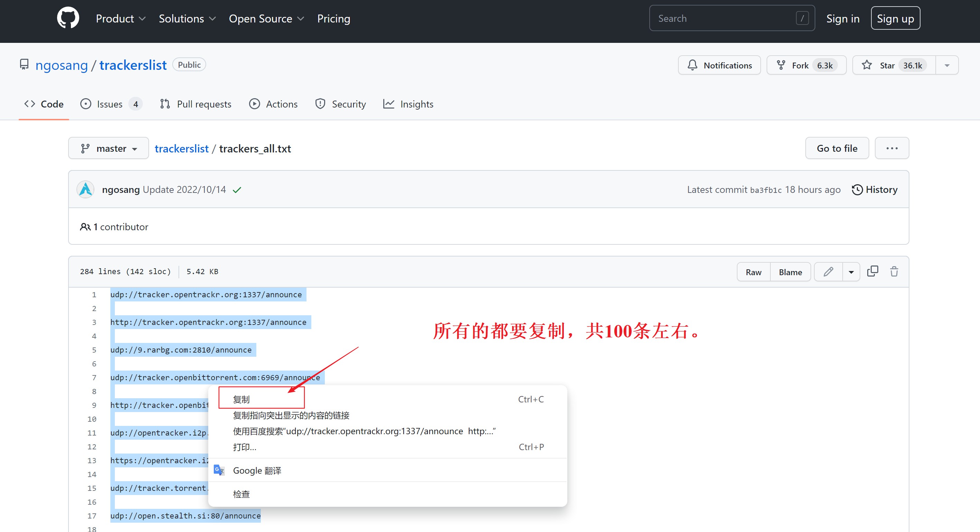Switch to the Issues tab
980x532 pixels.
(111, 104)
